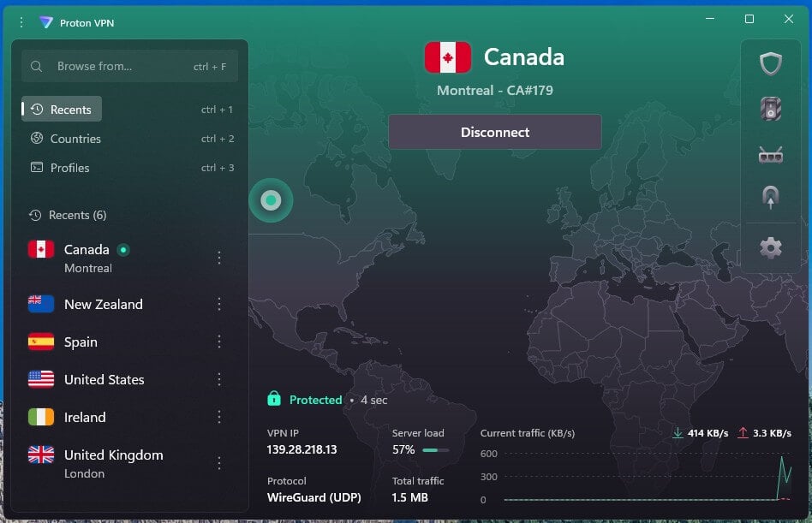This screenshot has width=812, height=523.
Task: Click the WireGuard (UDP) protocol value
Action: click(313, 497)
